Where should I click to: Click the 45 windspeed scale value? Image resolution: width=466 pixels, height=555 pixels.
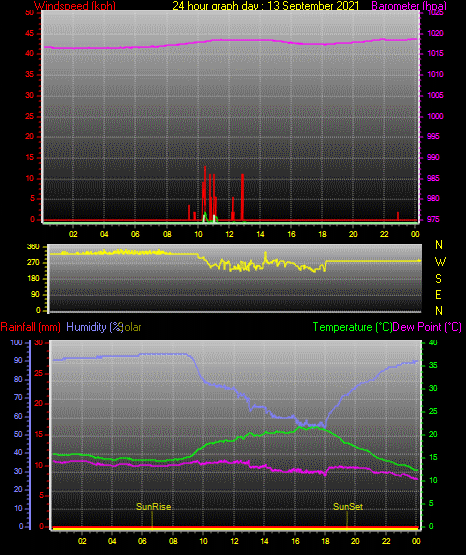point(30,34)
